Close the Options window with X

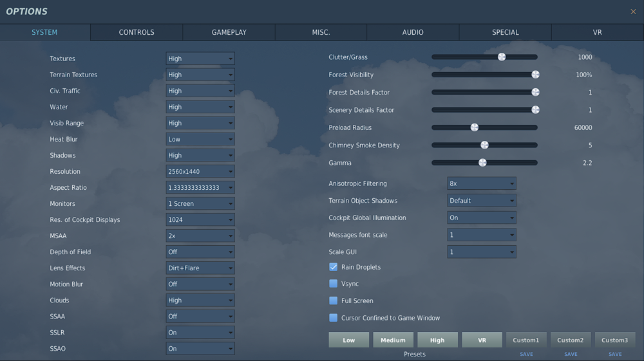[x=633, y=12]
